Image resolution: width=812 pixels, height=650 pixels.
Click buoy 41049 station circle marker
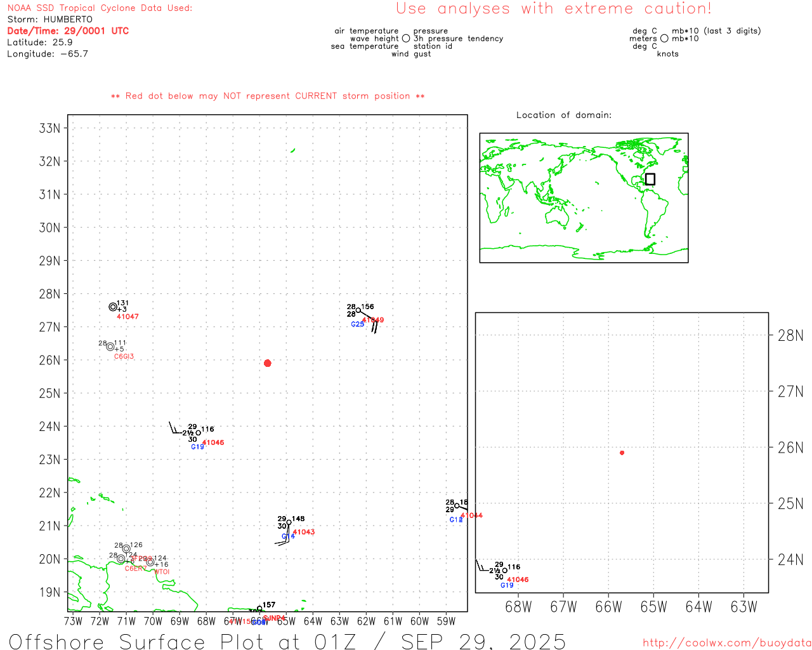pyautogui.click(x=358, y=310)
